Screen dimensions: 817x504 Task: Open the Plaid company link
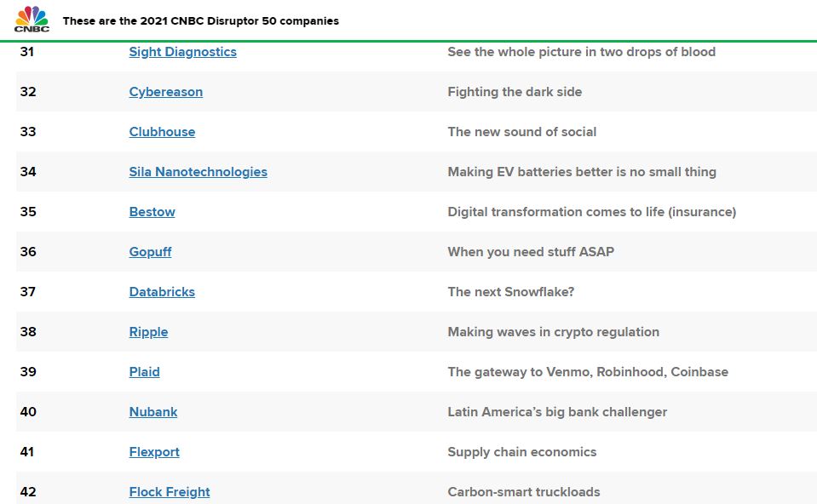pyautogui.click(x=144, y=372)
